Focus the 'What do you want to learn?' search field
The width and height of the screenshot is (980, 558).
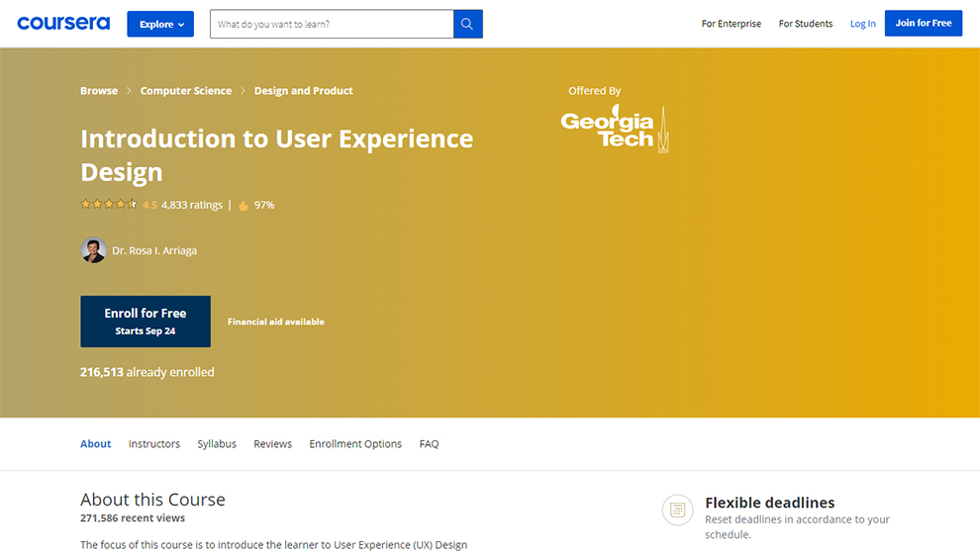(332, 24)
